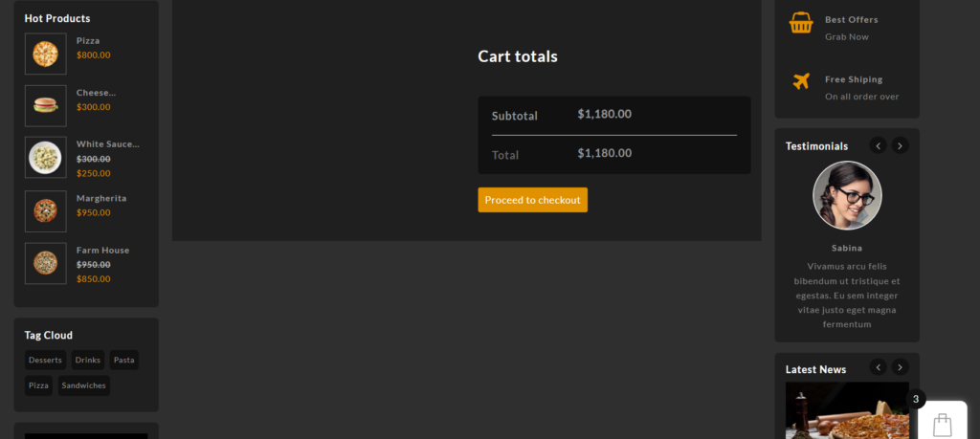The height and width of the screenshot is (439, 980).
Task: Click the floating shopping bag cart icon
Action: 943,422
